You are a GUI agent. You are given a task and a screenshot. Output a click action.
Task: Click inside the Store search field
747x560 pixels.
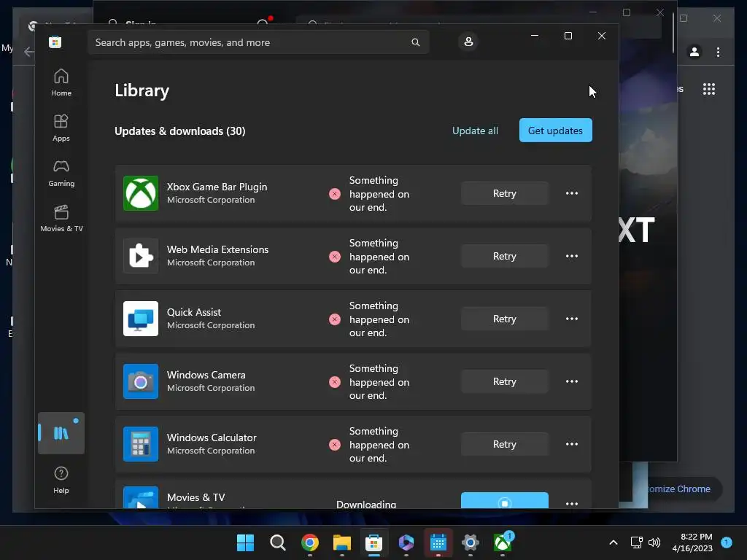click(x=258, y=42)
